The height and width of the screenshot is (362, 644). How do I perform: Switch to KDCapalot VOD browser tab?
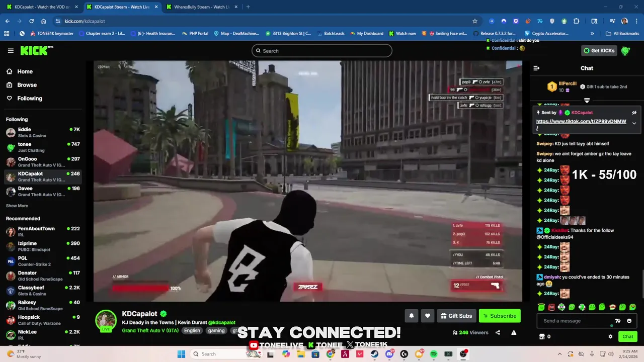pyautogui.click(x=42, y=7)
